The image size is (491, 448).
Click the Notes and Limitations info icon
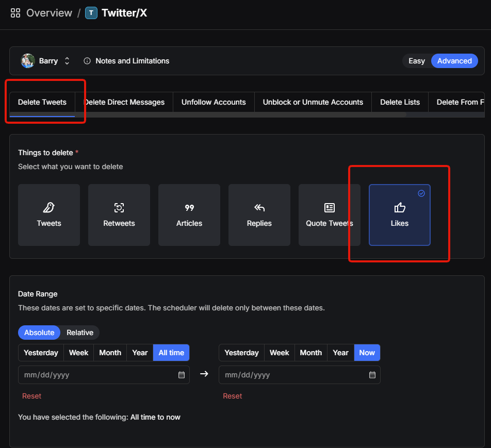click(87, 61)
